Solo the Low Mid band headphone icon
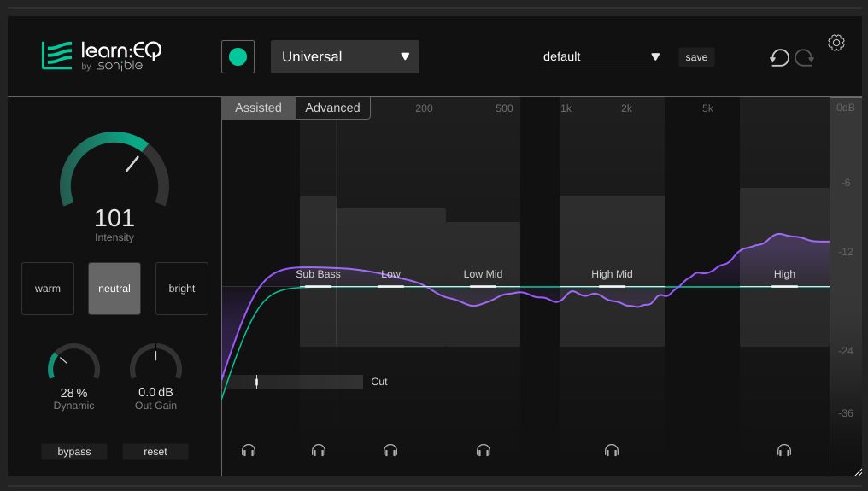 (x=484, y=450)
